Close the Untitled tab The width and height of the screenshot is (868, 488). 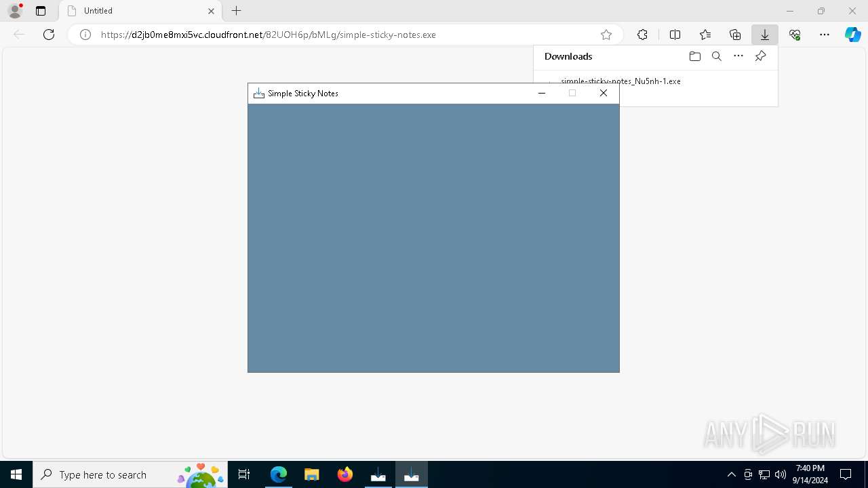tap(211, 11)
